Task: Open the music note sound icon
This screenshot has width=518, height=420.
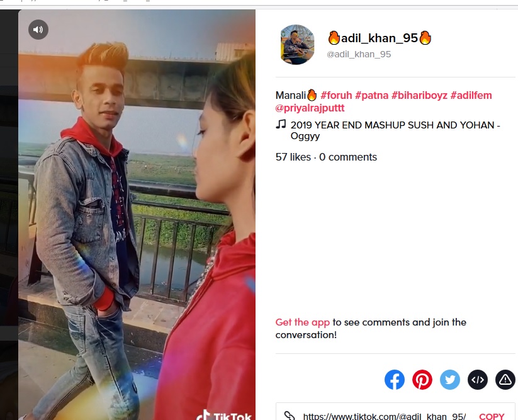Action: point(281,124)
